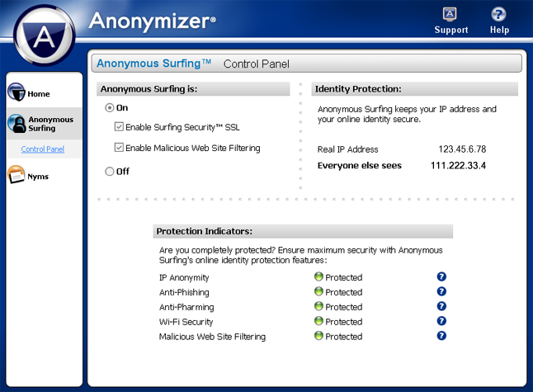
Task: Click the Support label in header
Action: [451, 31]
